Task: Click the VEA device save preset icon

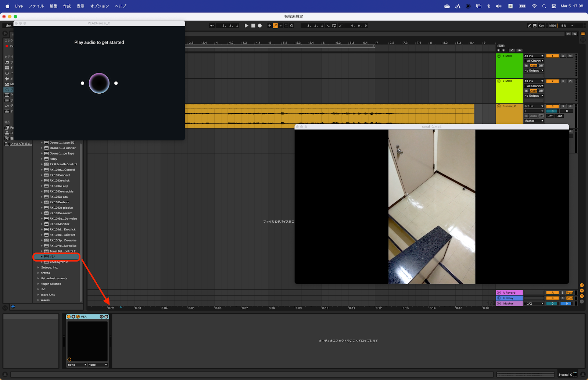Action: coord(106,317)
